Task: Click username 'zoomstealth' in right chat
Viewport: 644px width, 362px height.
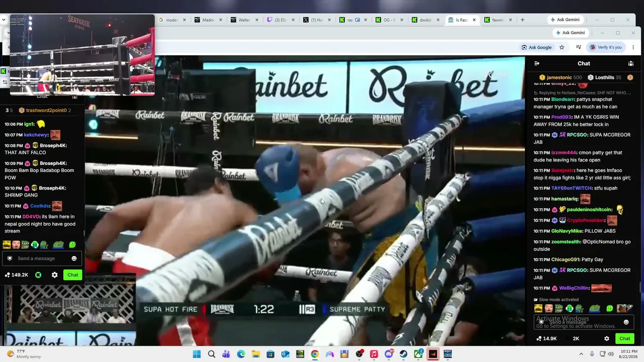Action: tap(566, 242)
